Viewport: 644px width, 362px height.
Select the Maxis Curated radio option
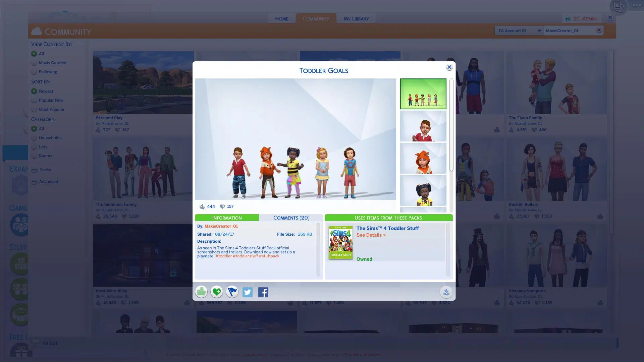pyautogui.click(x=34, y=63)
